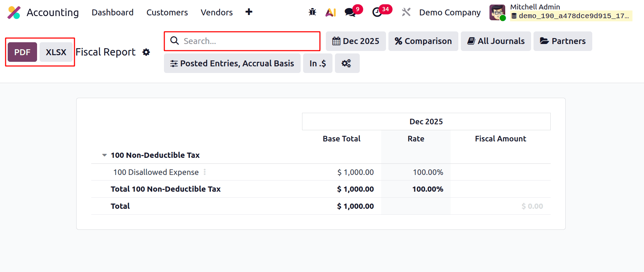The height and width of the screenshot is (272, 644).
Task: Open the conversations chat icon with 9 badge
Action: click(x=350, y=12)
